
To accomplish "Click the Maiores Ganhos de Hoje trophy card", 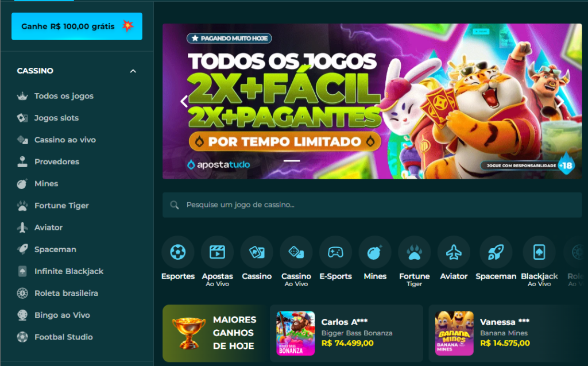I will coord(215,333).
